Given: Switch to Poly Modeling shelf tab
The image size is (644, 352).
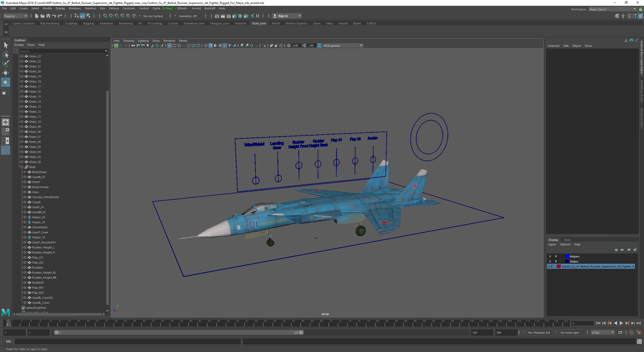Looking at the screenshot, I should point(49,23).
